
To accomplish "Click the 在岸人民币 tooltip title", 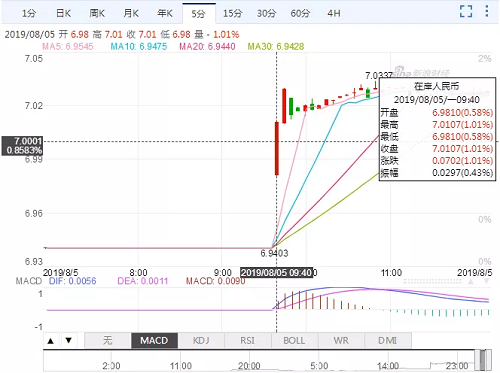I will click(437, 86).
